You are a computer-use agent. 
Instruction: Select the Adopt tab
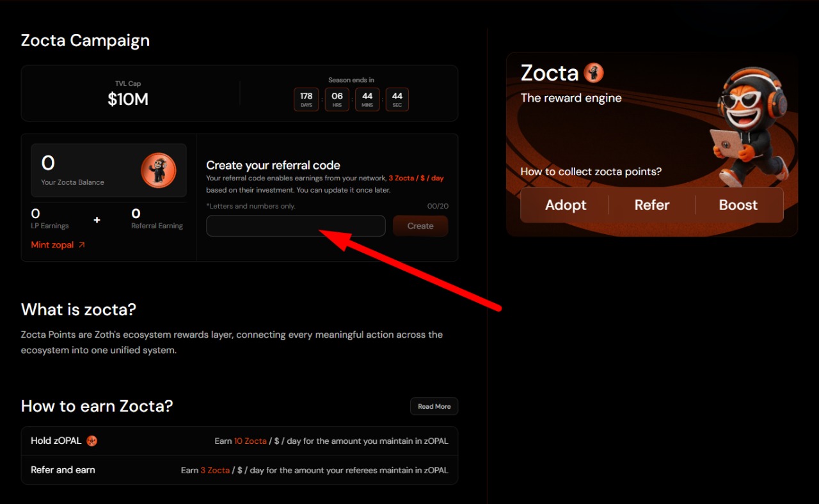click(x=566, y=205)
